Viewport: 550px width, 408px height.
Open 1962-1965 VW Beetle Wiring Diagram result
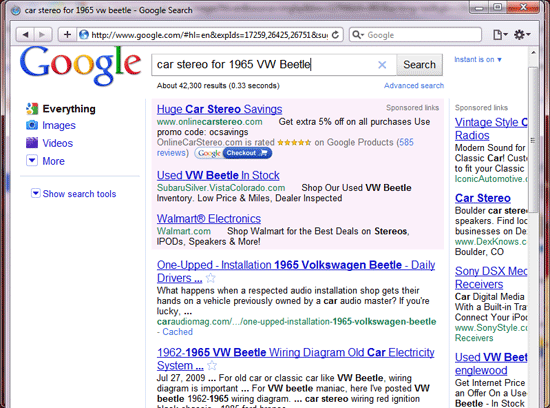click(x=296, y=359)
